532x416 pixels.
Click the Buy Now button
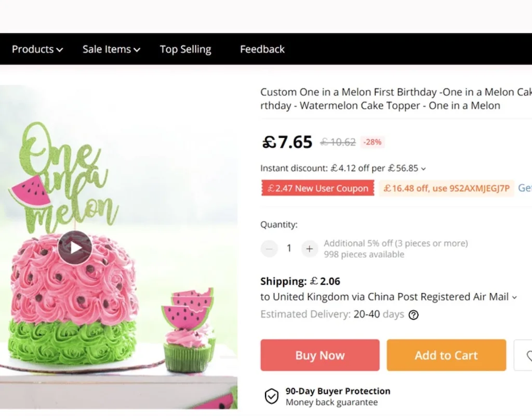click(320, 355)
